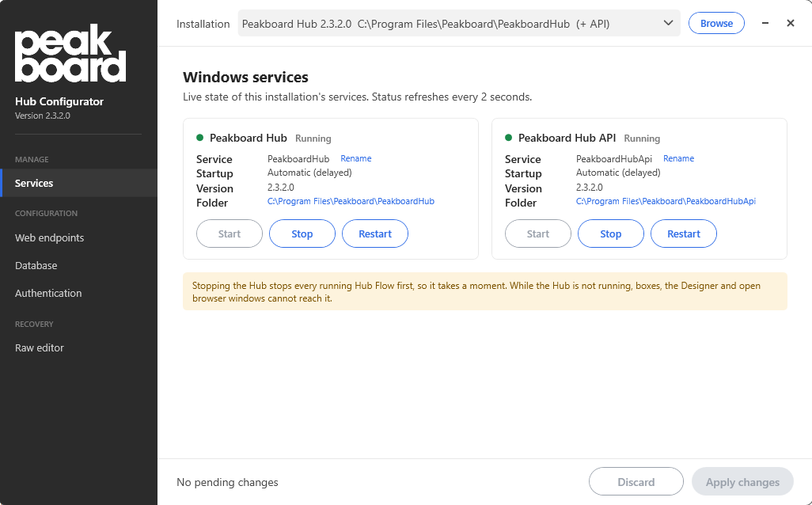Start the Peakboard Hub API service
The image size is (812, 505).
pyautogui.click(x=538, y=234)
